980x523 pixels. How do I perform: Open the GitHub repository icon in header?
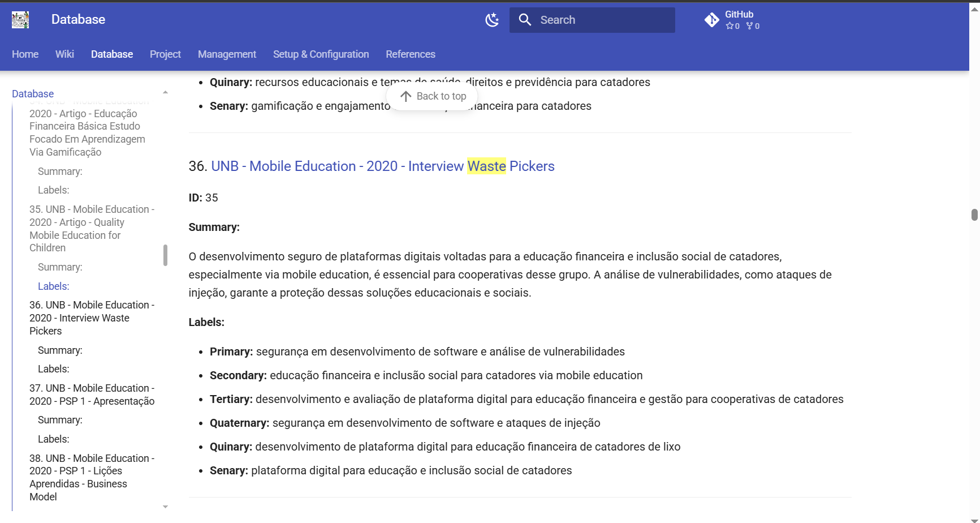[x=711, y=19]
